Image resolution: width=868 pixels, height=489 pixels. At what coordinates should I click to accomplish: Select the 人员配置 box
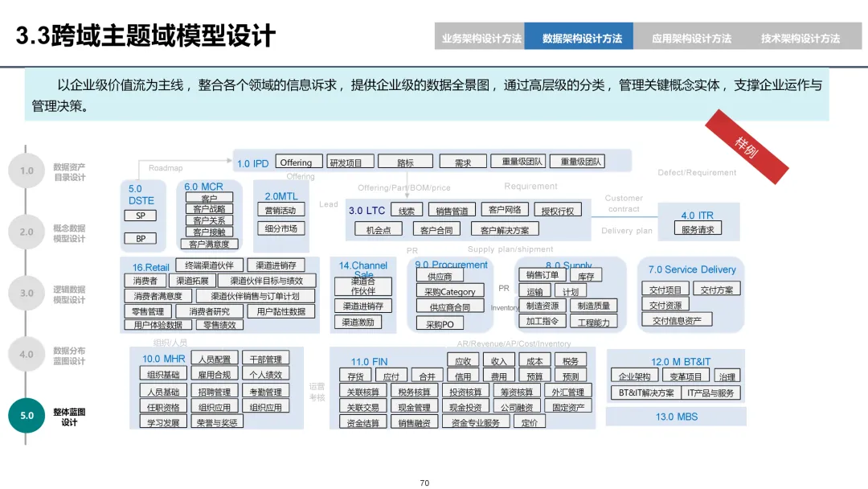[215, 359]
